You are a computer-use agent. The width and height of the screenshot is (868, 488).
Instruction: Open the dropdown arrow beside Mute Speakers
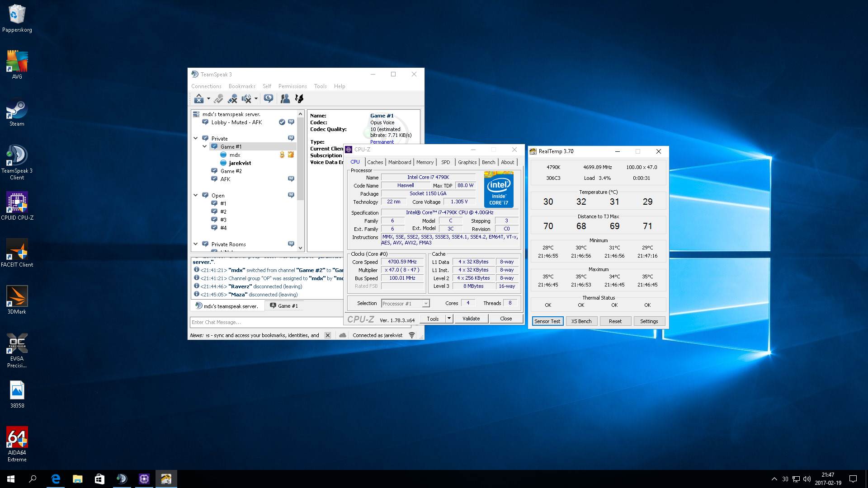pos(256,99)
